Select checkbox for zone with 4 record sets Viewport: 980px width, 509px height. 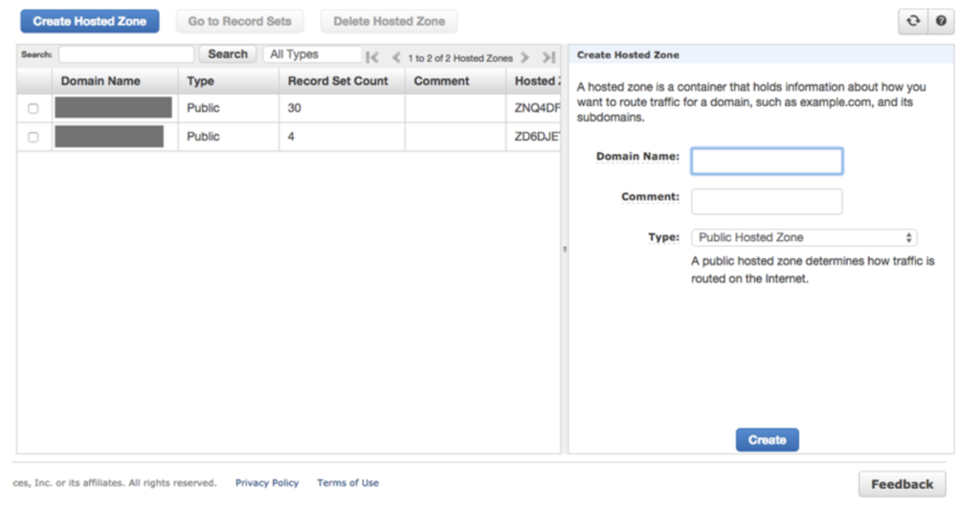pyautogui.click(x=33, y=137)
